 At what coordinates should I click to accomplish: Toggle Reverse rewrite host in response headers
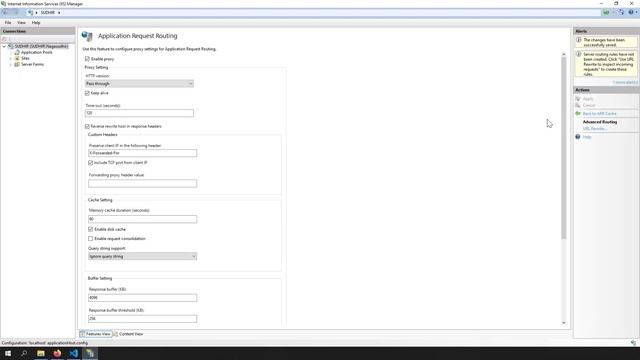coord(87,126)
